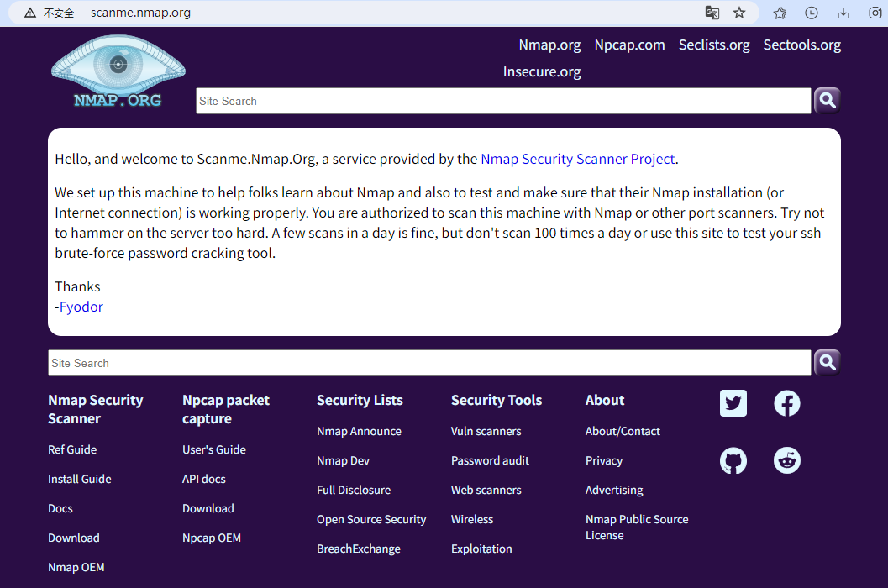888x588 pixels.
Task: Open the Full Disclosure link
Action: coord(354,491)
